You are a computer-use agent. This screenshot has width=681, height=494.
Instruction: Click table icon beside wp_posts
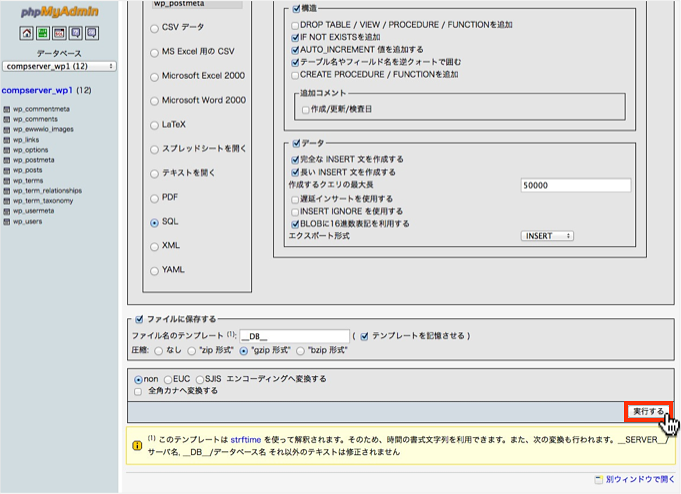click(7, 171)
